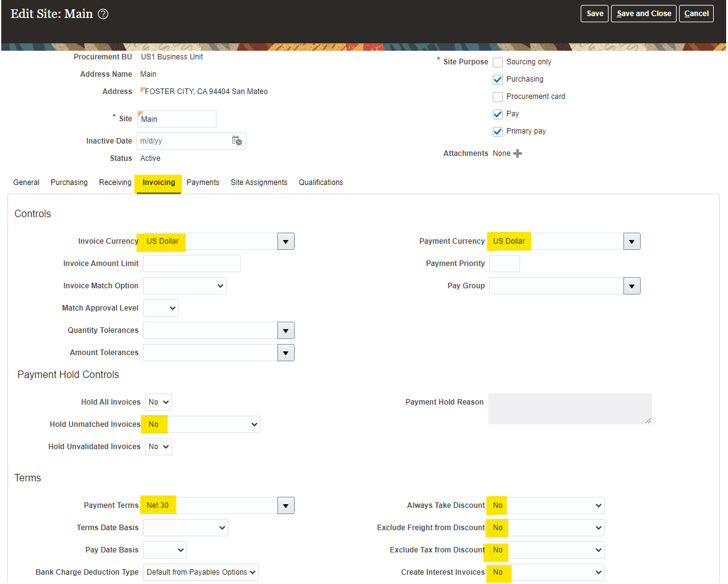The image size is (728, 584).
Task: Open the Pay Group dropdown arrow
Action: [x=631, y=286]
